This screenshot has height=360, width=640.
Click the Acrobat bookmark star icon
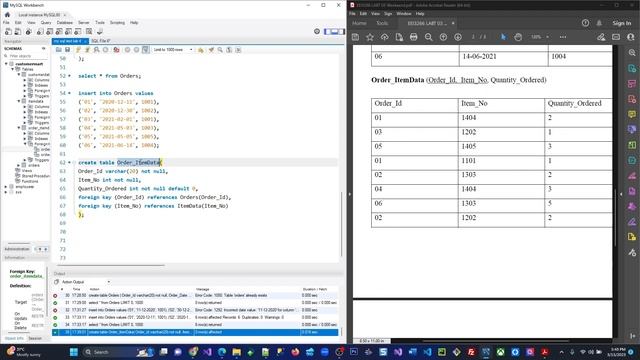pyautogui.click(x=370, y=37)
